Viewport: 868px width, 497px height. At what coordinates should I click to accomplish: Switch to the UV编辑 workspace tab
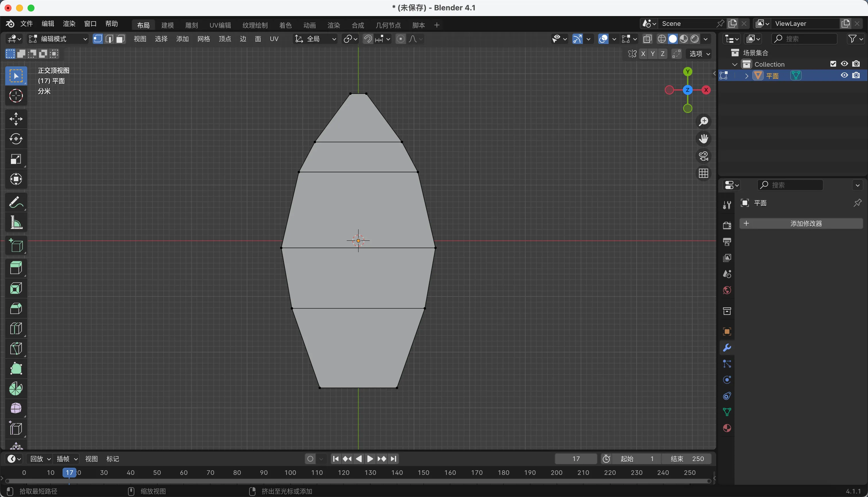coord(220,25)
